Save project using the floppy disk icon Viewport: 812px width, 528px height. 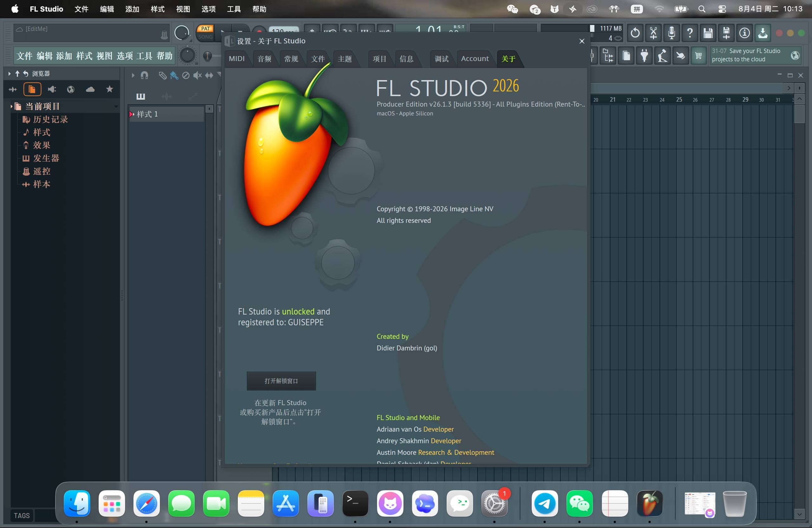tap(708, 33)
